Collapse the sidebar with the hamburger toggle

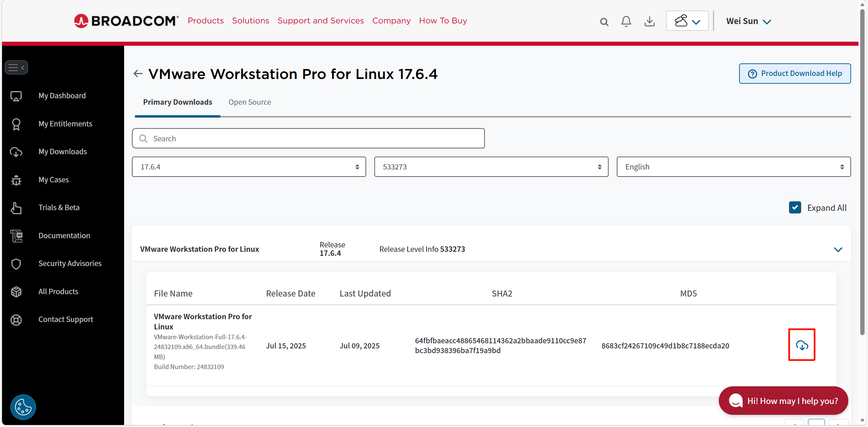[x=16, y=67]
